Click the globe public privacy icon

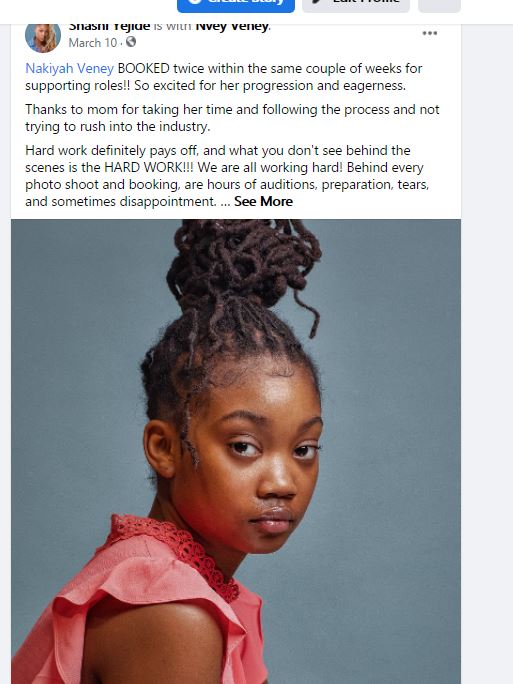click(x=131, y=42)
